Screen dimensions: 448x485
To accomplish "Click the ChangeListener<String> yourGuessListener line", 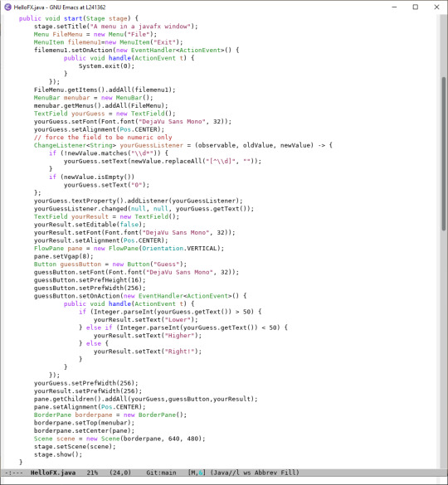I will pyautogui.click(x=183, y=145).
